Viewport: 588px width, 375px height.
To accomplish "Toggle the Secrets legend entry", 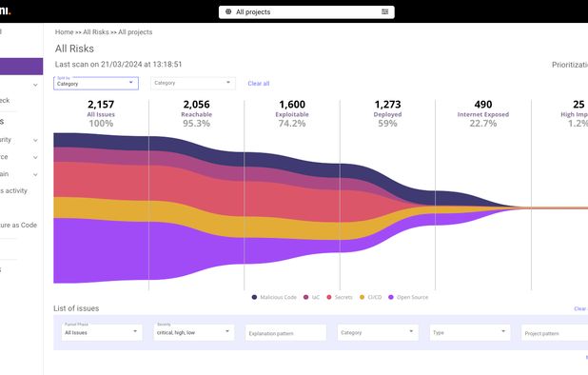I will pos(340,297).
